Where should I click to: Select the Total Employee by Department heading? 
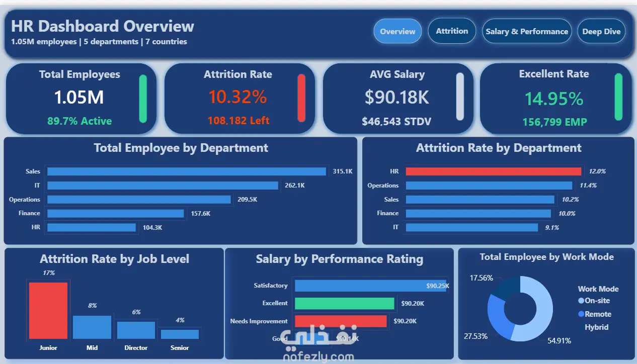[181, 148]
